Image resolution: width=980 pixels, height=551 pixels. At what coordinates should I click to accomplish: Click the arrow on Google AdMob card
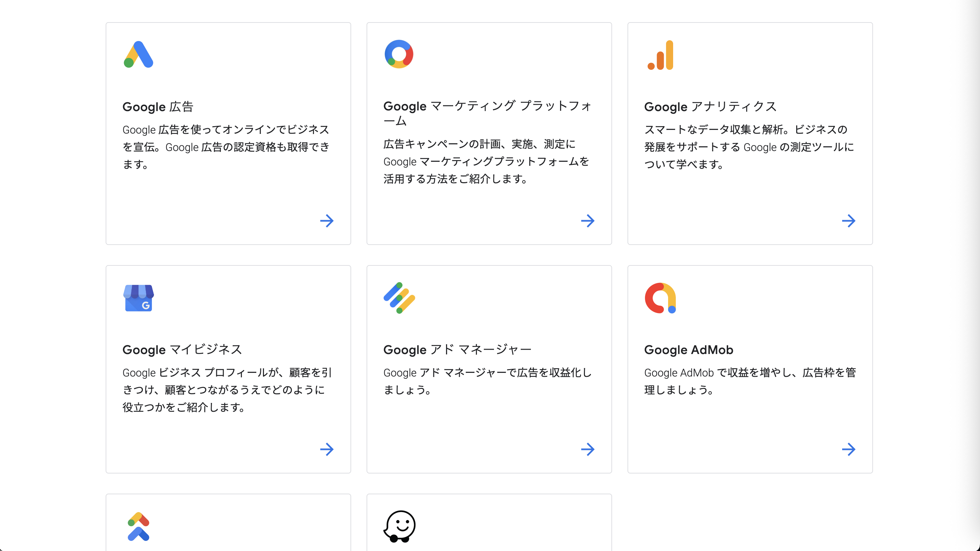click(x=849, y=449)
